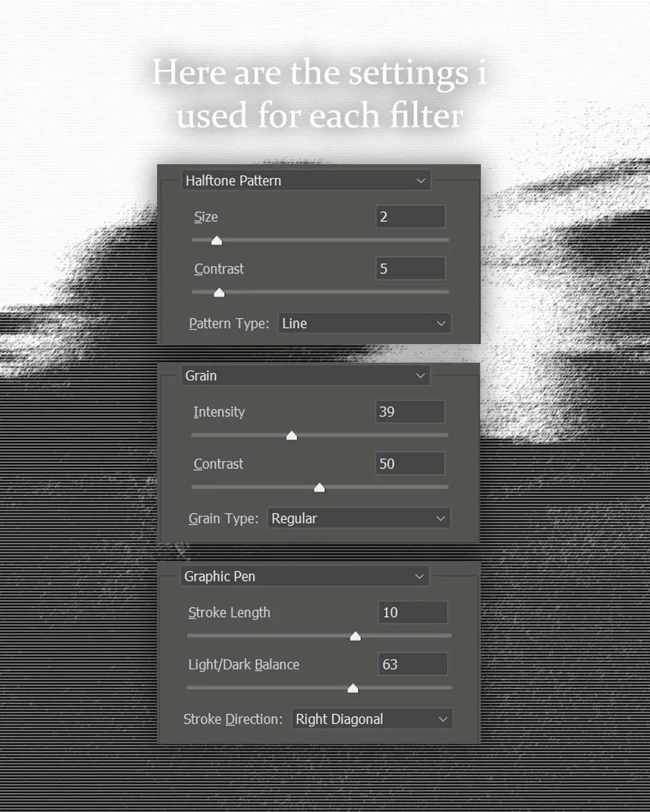This screenshot has width=650, height=812.
Task: Click the Halftone Pattern Contrast value field
Action: point(410,269)
